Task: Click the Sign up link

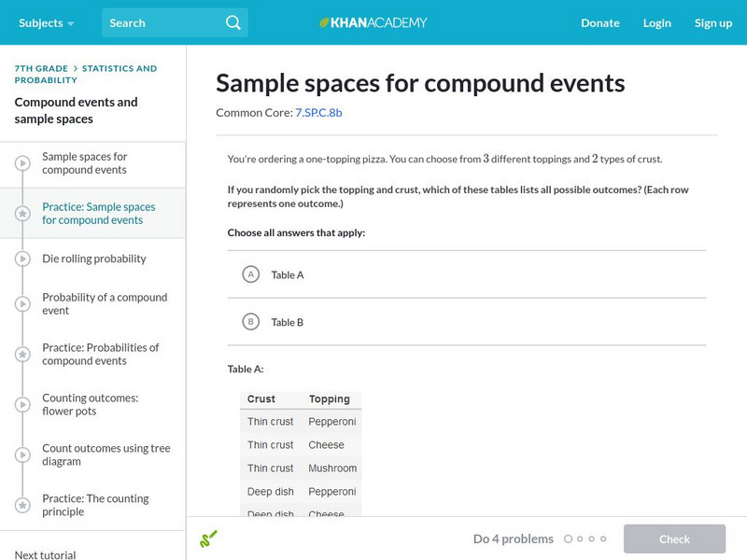Action: point(712,22)
